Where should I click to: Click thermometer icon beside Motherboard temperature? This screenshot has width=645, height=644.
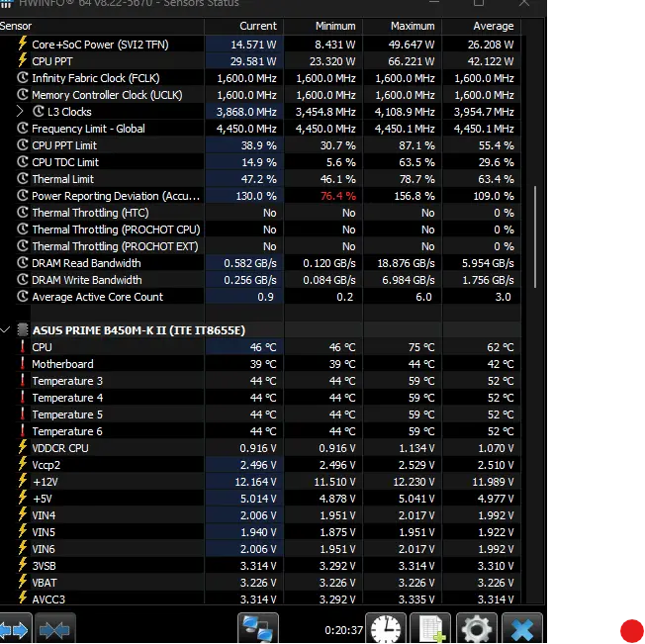click(23, 363)
